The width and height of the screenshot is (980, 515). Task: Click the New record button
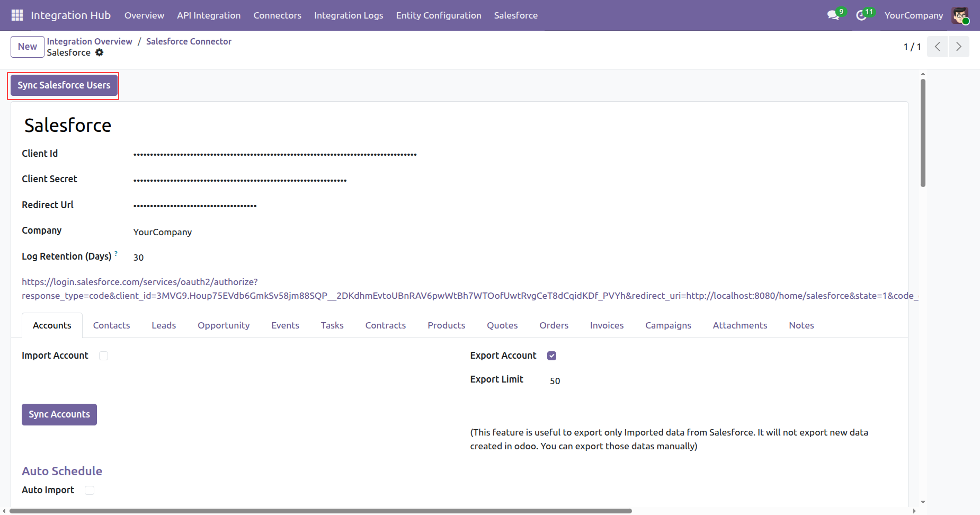click(28, 47)
